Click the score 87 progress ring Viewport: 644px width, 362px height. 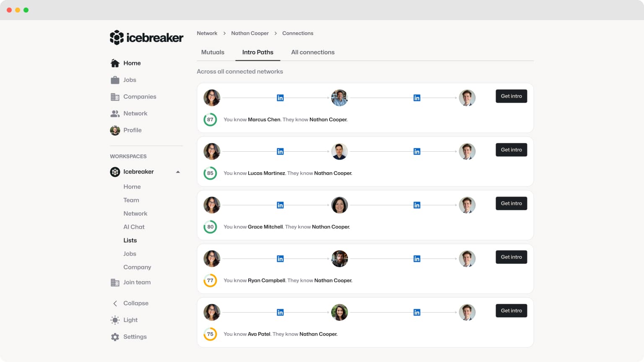coord(210,119)
